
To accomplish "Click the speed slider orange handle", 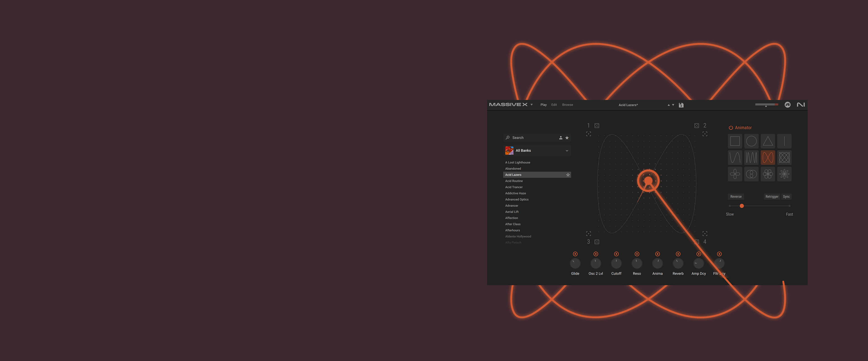I will point(741,206).
